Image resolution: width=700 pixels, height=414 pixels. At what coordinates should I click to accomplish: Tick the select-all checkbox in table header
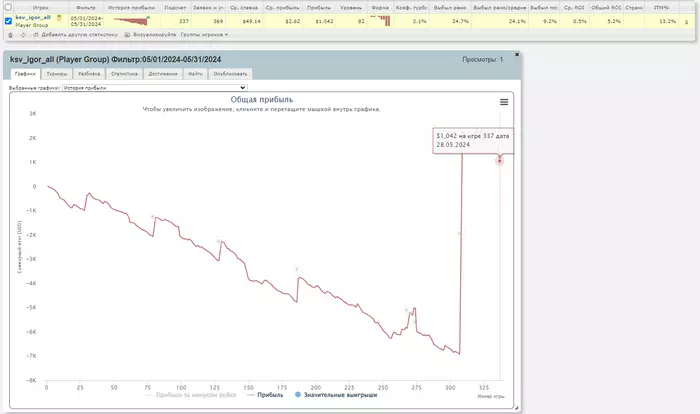coord(8,7)
